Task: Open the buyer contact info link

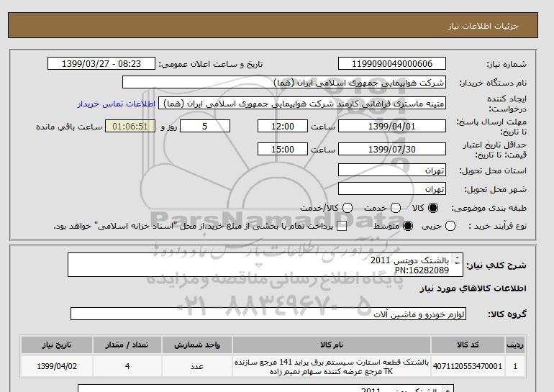Action: [117, 104]
